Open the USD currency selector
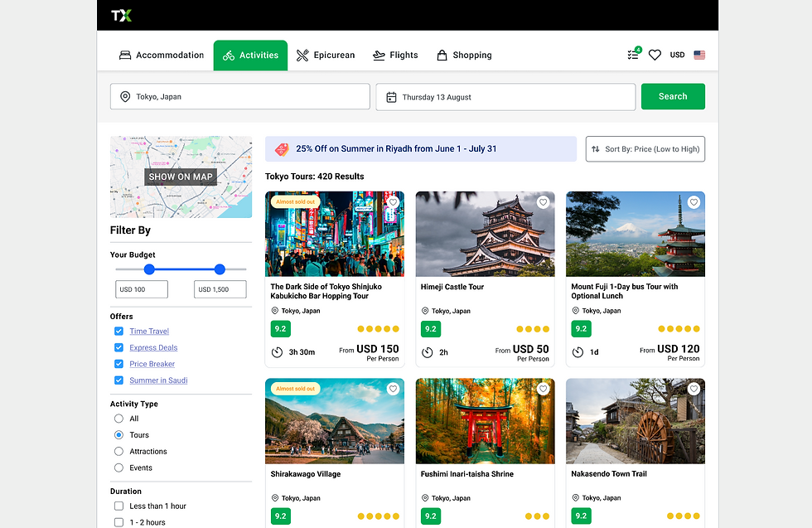 pyautogui.click(x=678, y=55)
